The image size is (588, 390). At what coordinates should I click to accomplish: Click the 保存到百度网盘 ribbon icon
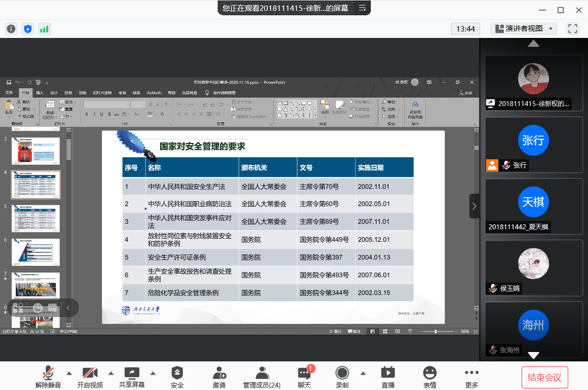415,111
